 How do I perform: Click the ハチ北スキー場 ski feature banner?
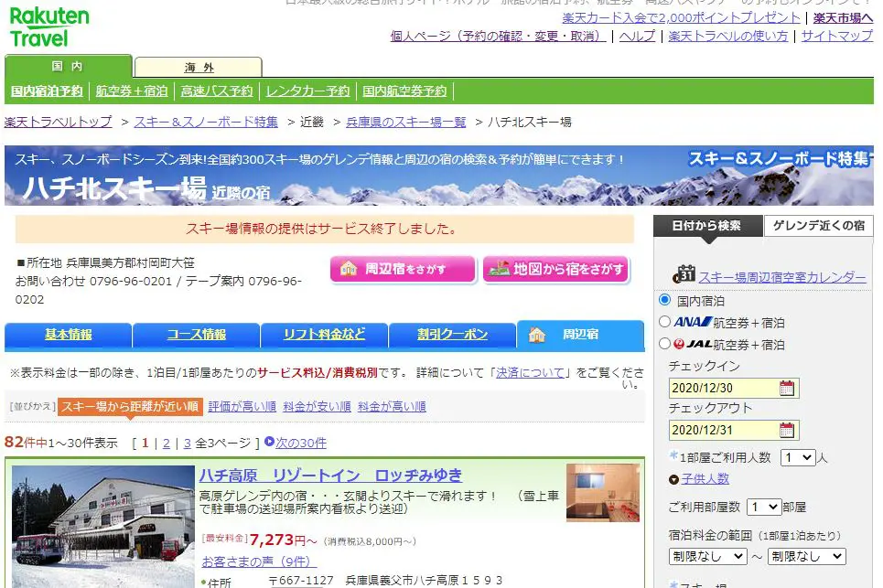[439, 176]
